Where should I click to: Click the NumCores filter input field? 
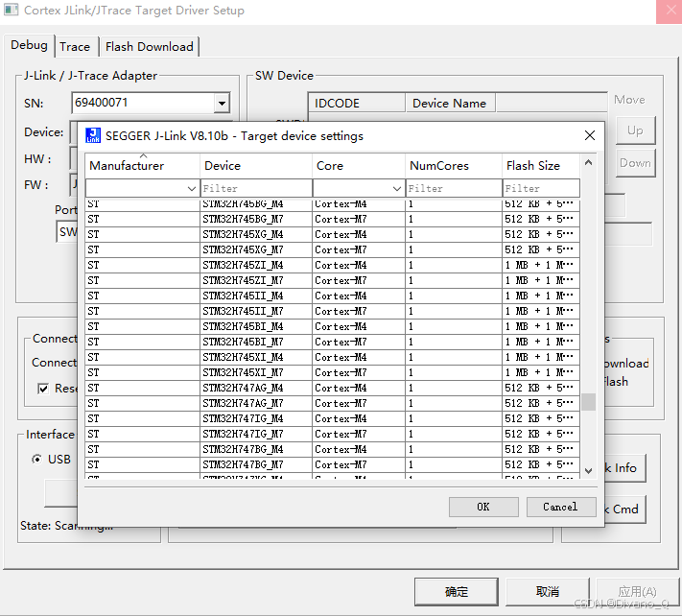coord(454,188)
